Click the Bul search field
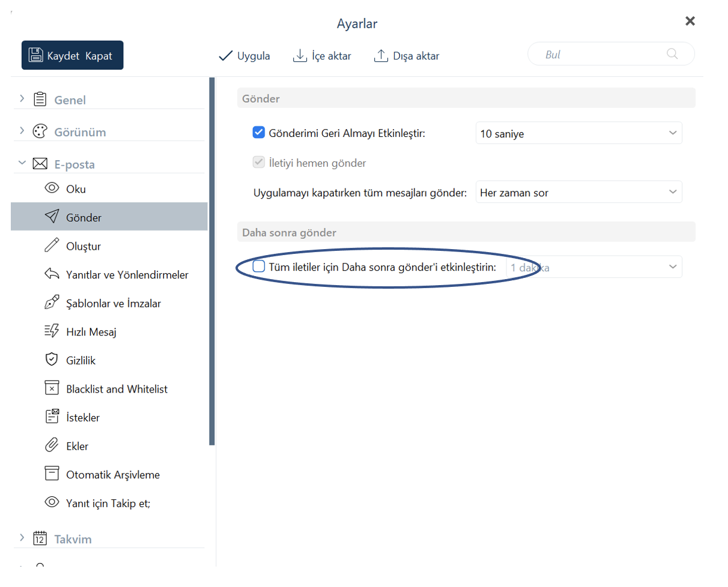This screenshot has width=728, height=587. [x=611, y=54]
